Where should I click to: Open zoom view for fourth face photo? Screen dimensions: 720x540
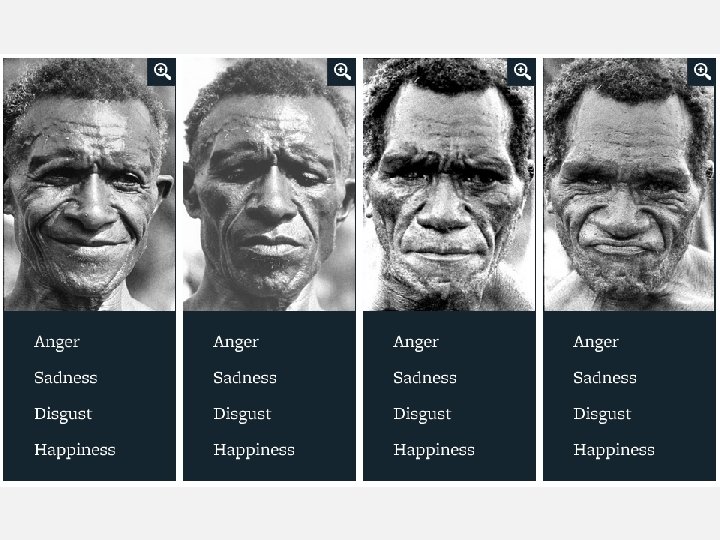(701, 72)
